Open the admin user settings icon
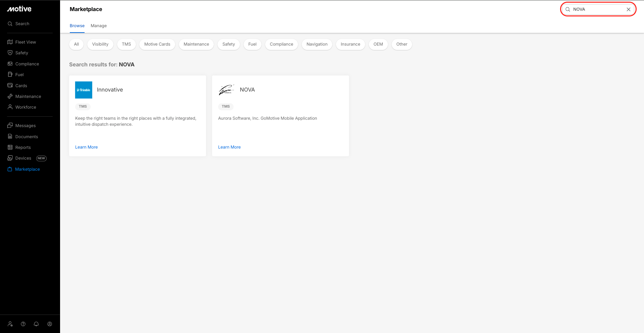644x333 pixels. coord(10,324)
